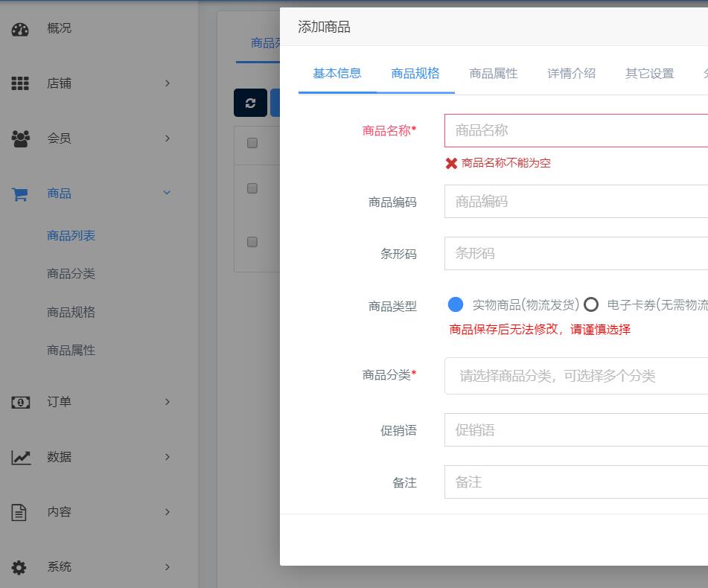Expand the 会员 menu chevron
Viewport: 708px width, 588px height.
(167, 138)
